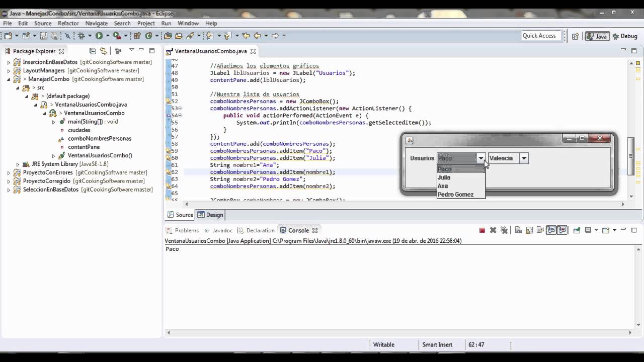Clear the Console output icon
This screenshot has height=362, width=644.
(518, 230)
